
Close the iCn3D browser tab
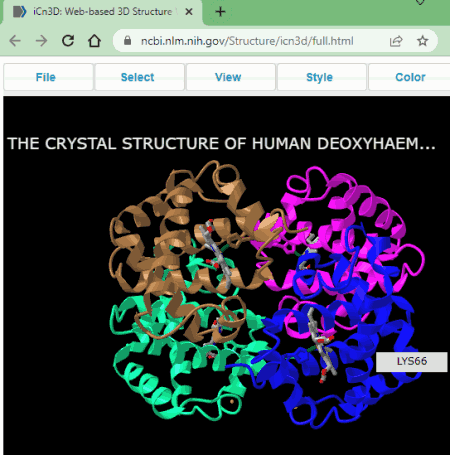[x=189, y=12]
